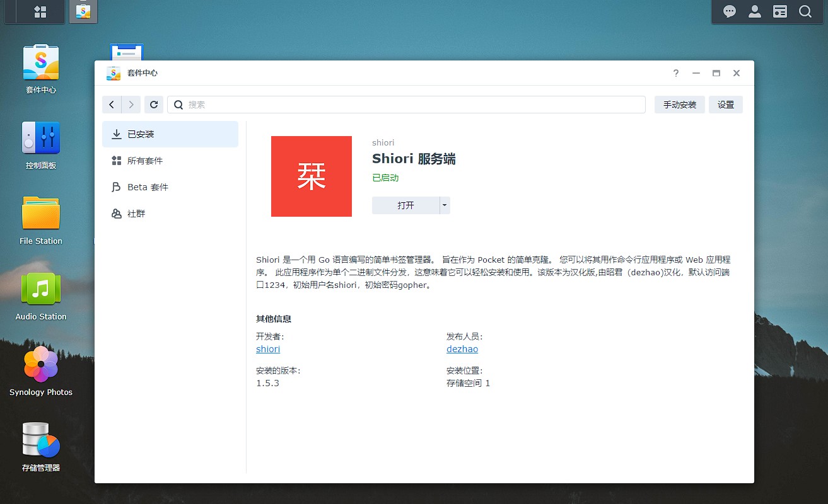828x504 pixels.
Task: Open File Station desktop shortcut
Action: (41, 220)
